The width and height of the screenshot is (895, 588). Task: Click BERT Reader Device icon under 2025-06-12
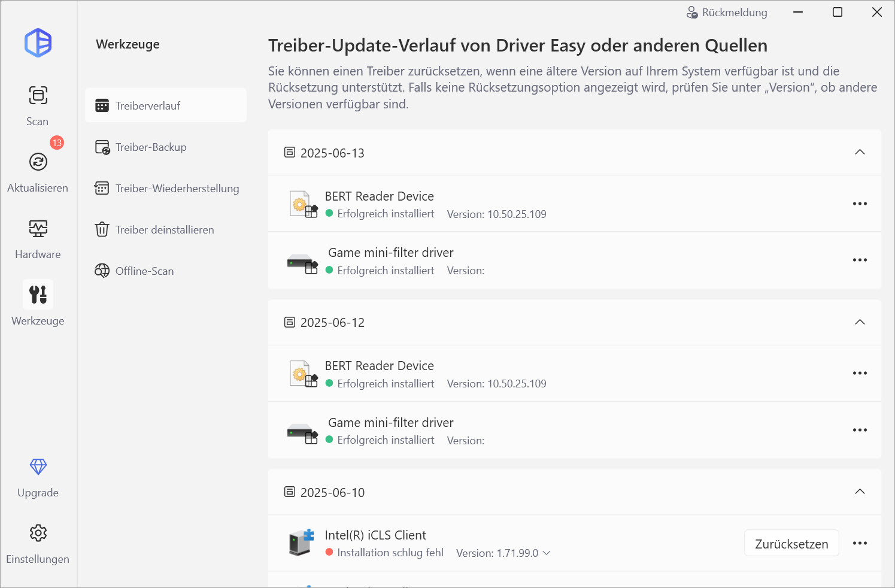303,374
